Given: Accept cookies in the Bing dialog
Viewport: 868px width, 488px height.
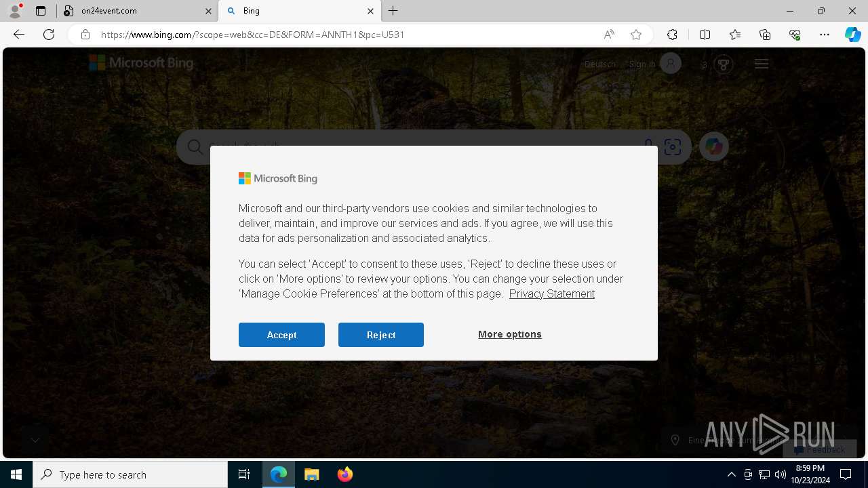Looking at the screenshot, I should point(281,335).
